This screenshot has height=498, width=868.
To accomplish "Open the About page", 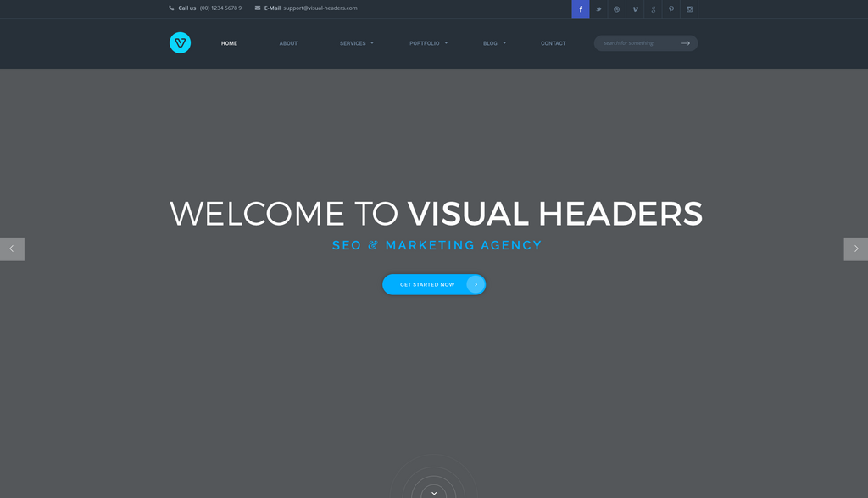I will [288, 43].
